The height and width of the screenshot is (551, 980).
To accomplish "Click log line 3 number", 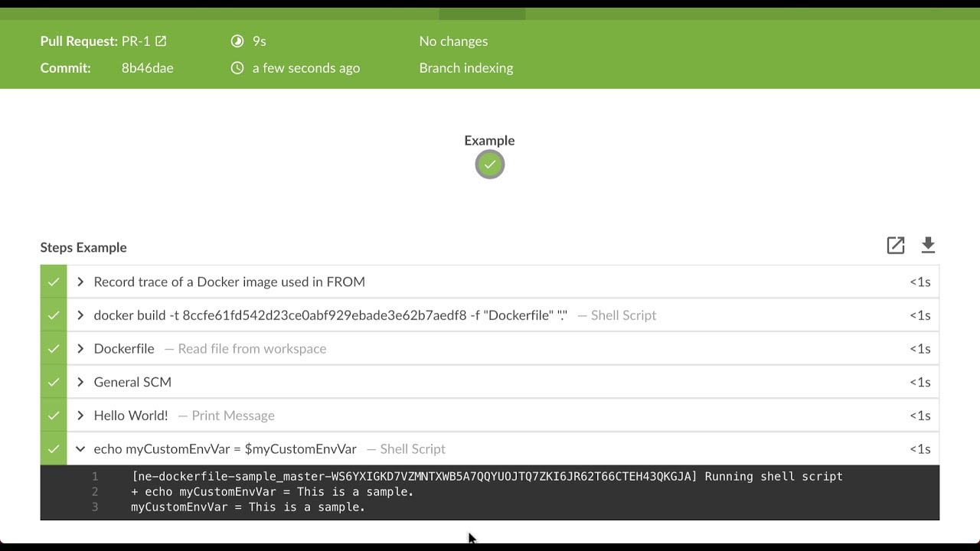I will pyautogui.click(x=95, y=507).
